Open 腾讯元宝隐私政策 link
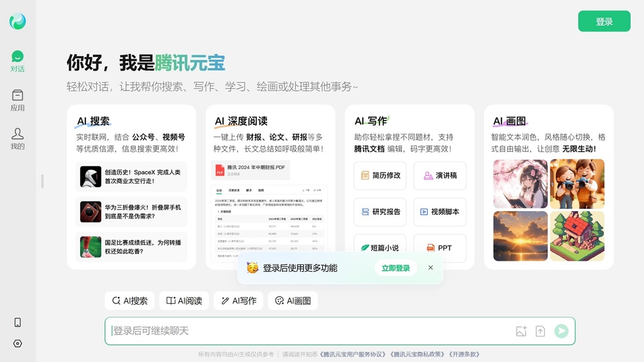 tap(417, 354)
